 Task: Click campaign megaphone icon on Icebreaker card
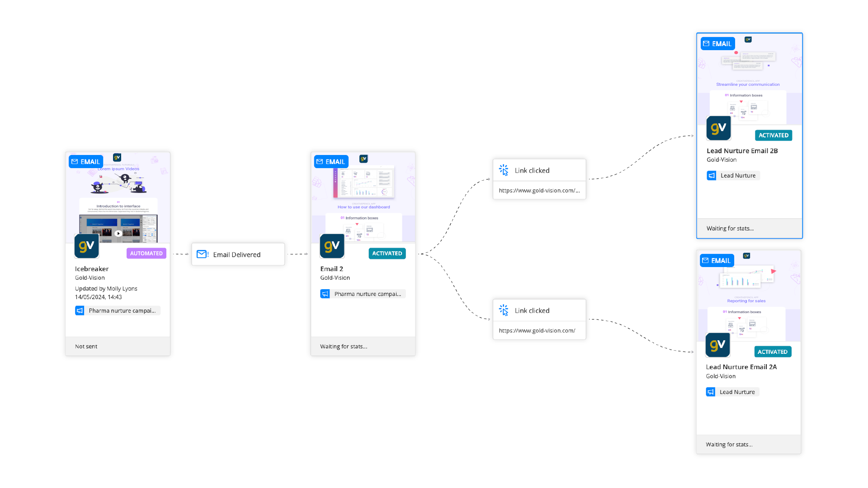coord(80,310)
